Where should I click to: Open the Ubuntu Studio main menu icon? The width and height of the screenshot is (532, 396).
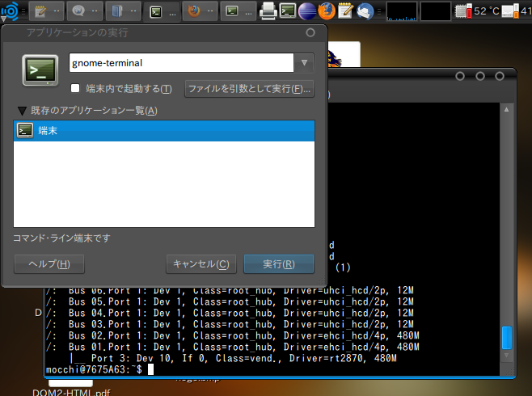(x=11, y=11)
